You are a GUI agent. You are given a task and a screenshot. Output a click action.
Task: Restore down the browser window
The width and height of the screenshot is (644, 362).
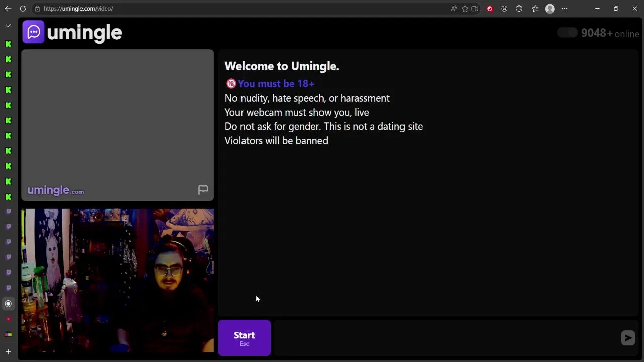pos(616,9)
